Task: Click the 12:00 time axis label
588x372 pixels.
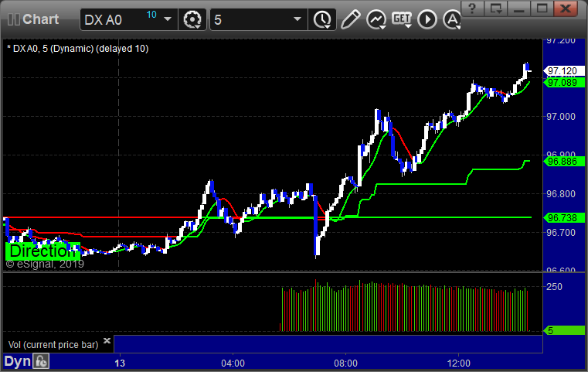Action: point(459,363)
